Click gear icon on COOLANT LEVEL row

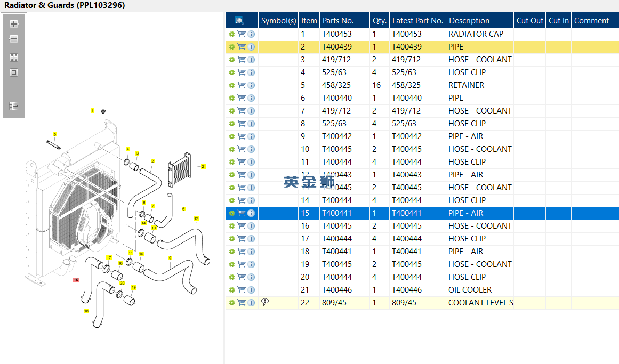click(232, 303)
